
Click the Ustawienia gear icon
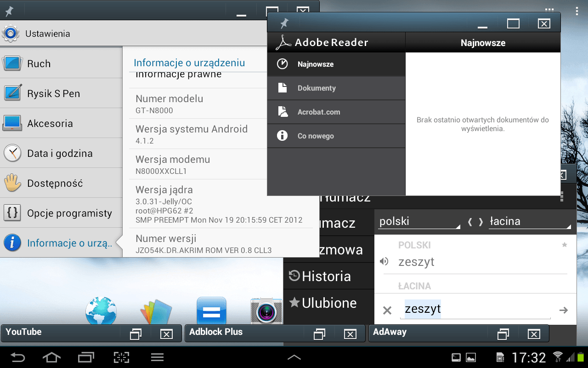pyautogui.click(x=11, y=34)
